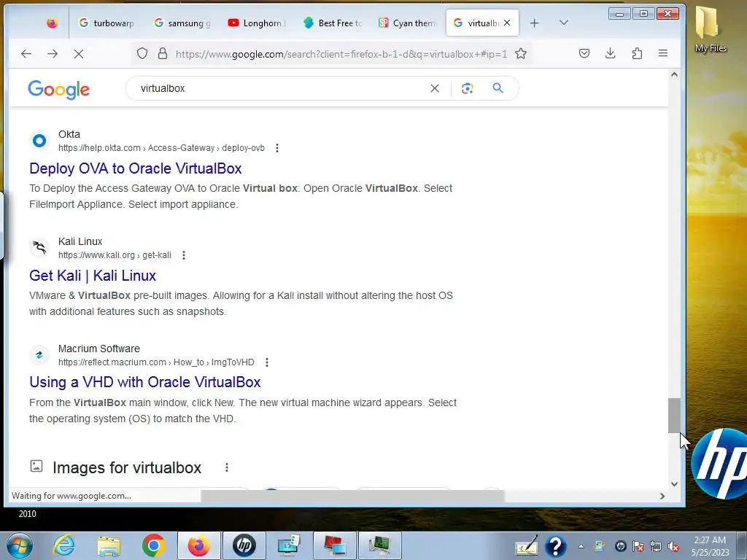This screenshot has width=747, height=560.
Task: Open more options for Kali Linux result
Action: point(183,255)
